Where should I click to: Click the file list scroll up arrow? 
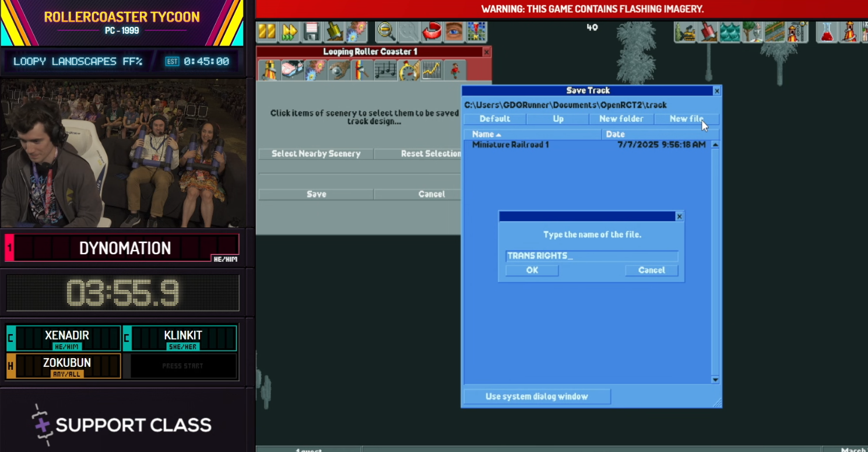[715, 145]
